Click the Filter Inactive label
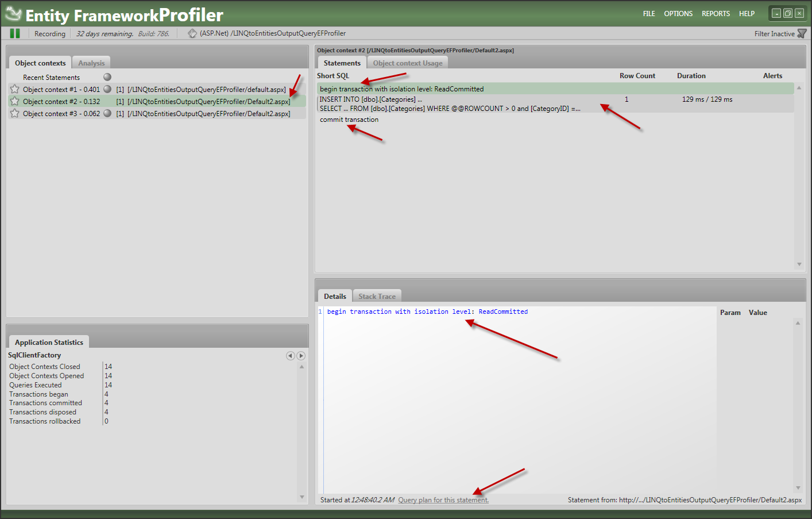The image size is (812, 519). pyautogui.click(x=774, y=34)
